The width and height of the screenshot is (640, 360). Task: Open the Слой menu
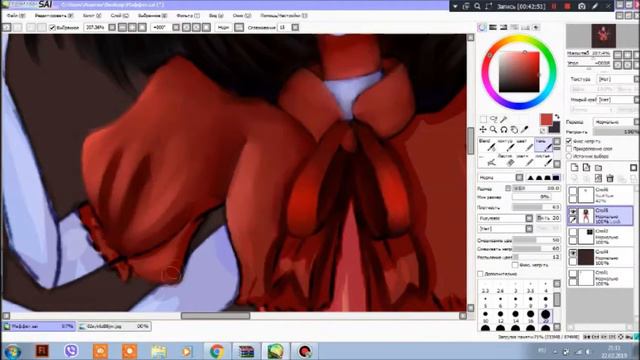120,16
